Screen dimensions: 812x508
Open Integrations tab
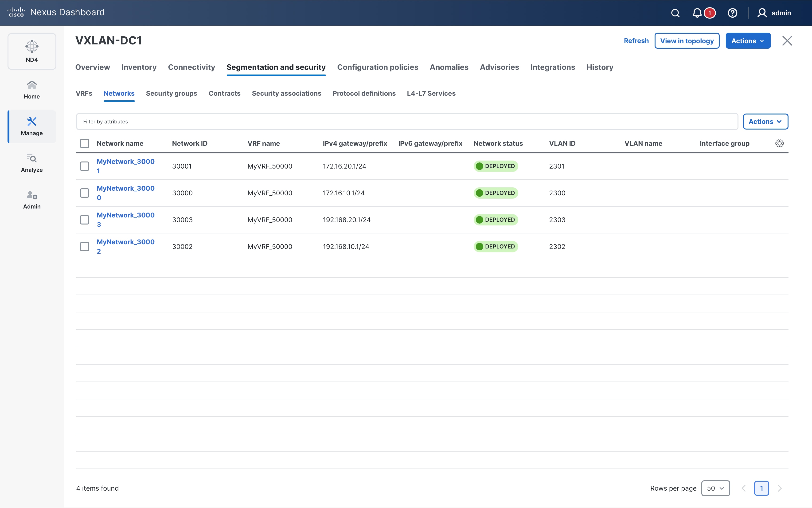click(552, 67)
